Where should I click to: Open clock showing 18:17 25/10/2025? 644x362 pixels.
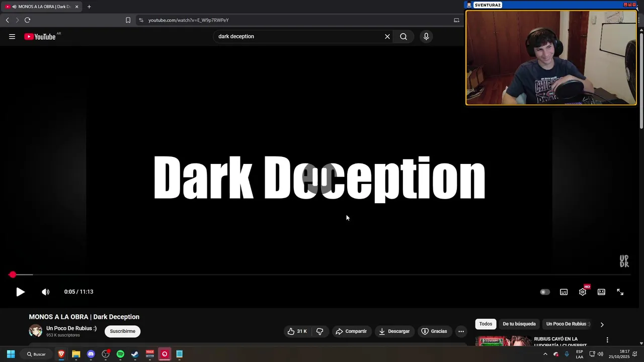(x=619, y=354)
